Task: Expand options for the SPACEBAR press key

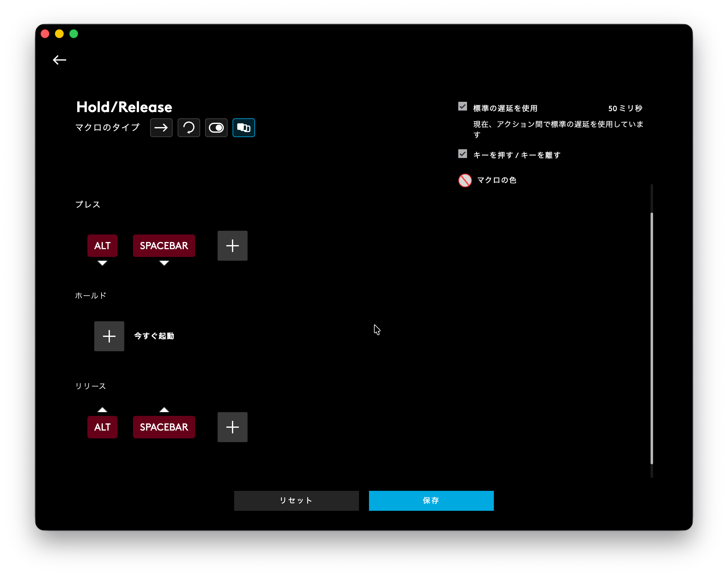Action: click(164, 264)
